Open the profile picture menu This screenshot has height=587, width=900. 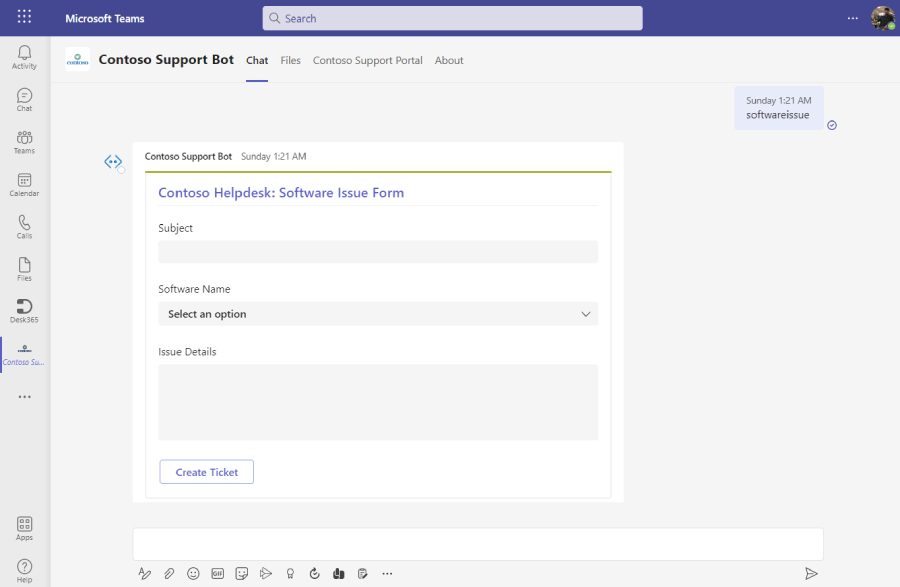883,18
